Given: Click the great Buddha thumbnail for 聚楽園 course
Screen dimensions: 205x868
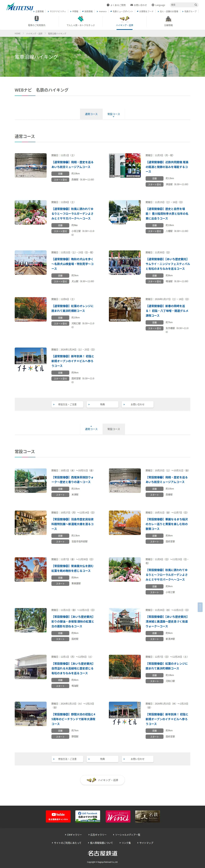Looking at the screenshot, I should click(31, 569).
